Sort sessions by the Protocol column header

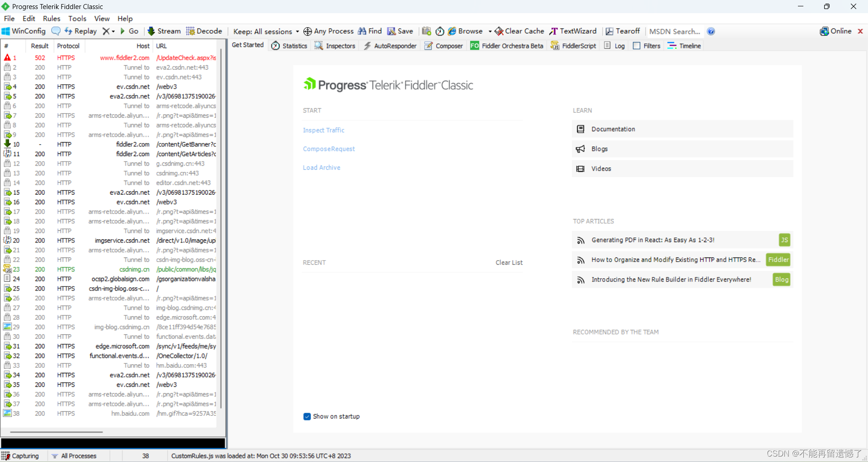click(69, 46)
